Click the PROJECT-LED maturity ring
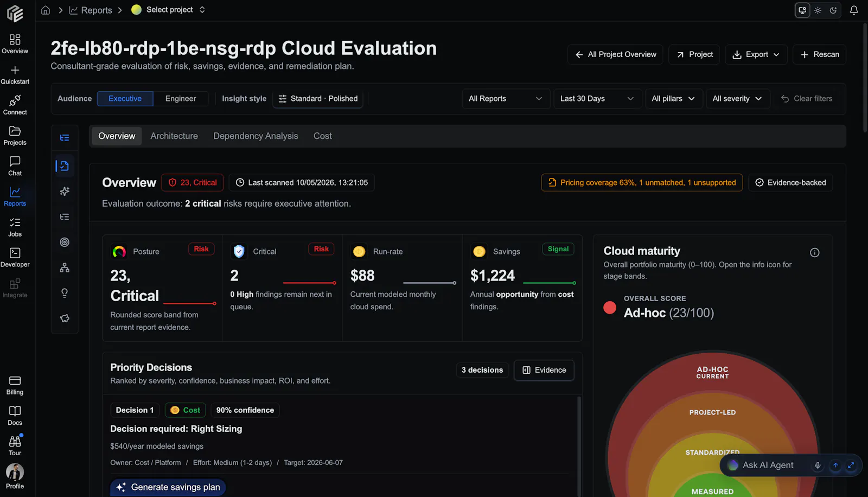 712,412
